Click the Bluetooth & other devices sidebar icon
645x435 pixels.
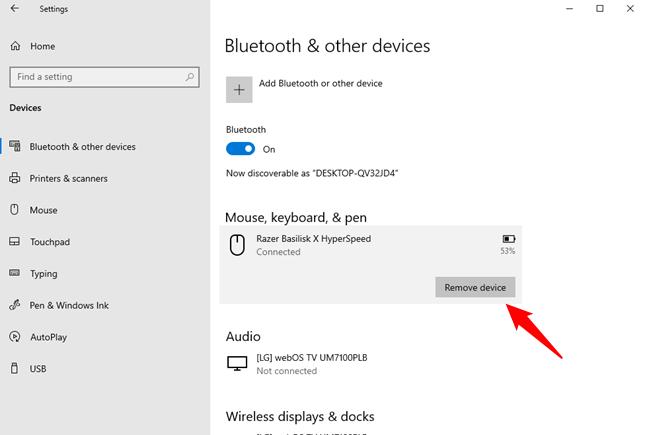coord(15,146)
